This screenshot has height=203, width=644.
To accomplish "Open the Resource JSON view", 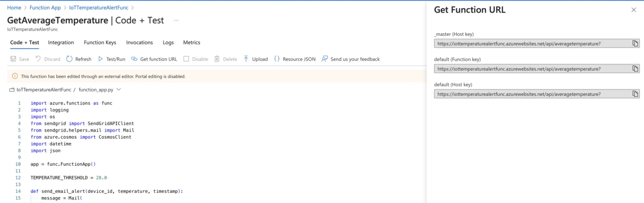I will [294, 59].
